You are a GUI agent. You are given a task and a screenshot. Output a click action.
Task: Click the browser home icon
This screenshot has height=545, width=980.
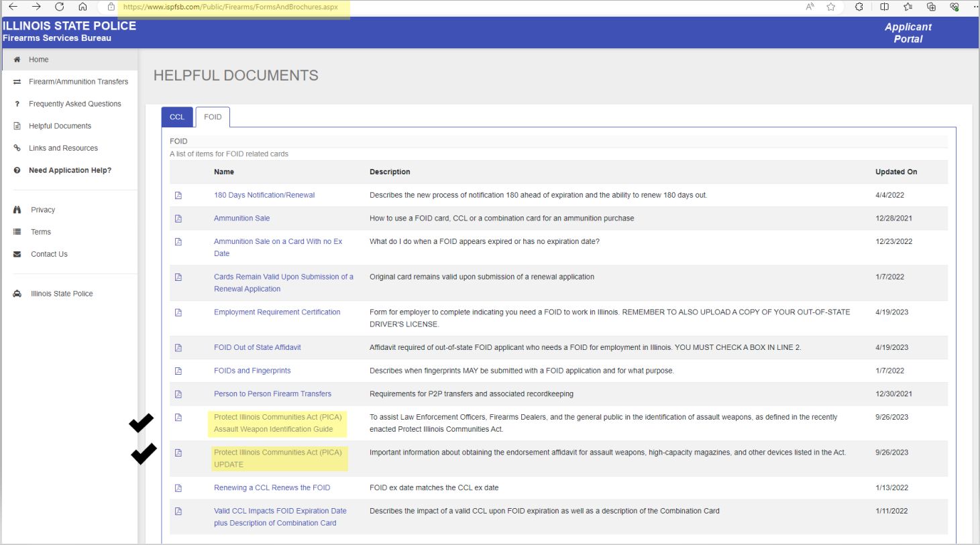click(83, 7)
